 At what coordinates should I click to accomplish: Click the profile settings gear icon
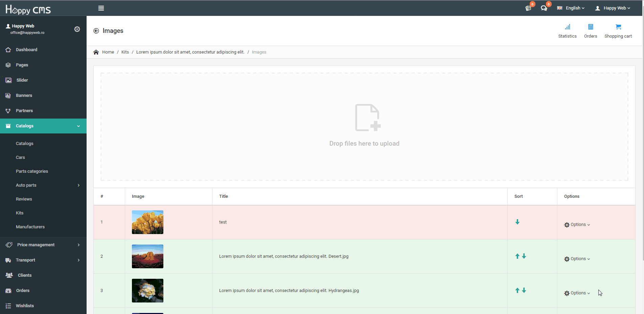tap(77, 29)
